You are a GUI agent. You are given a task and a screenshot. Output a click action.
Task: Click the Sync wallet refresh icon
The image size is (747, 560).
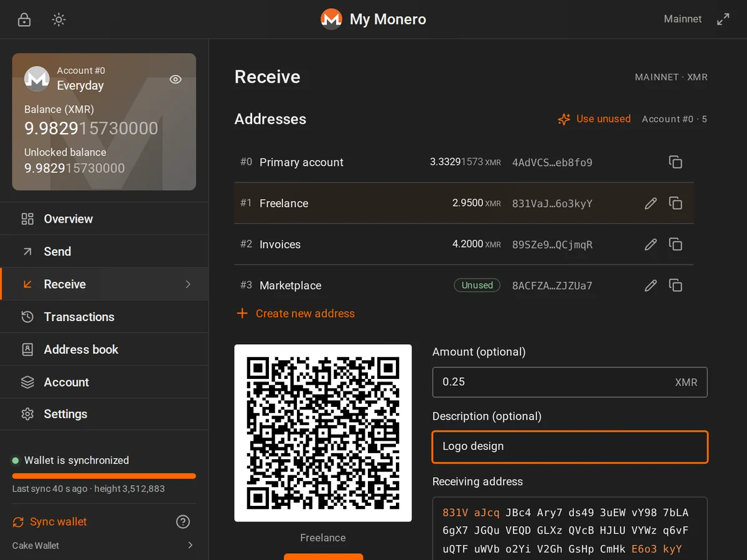(x=19, y=522)
